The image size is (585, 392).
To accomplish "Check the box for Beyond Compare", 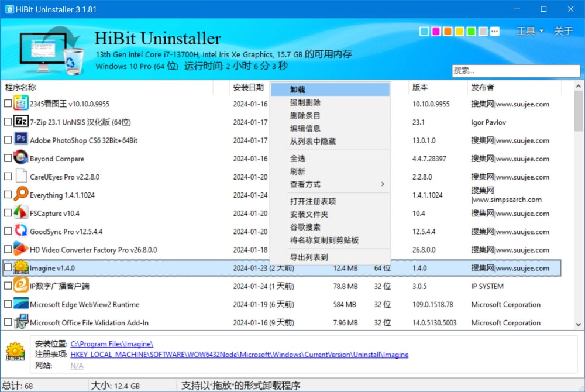I will [8, 158].
